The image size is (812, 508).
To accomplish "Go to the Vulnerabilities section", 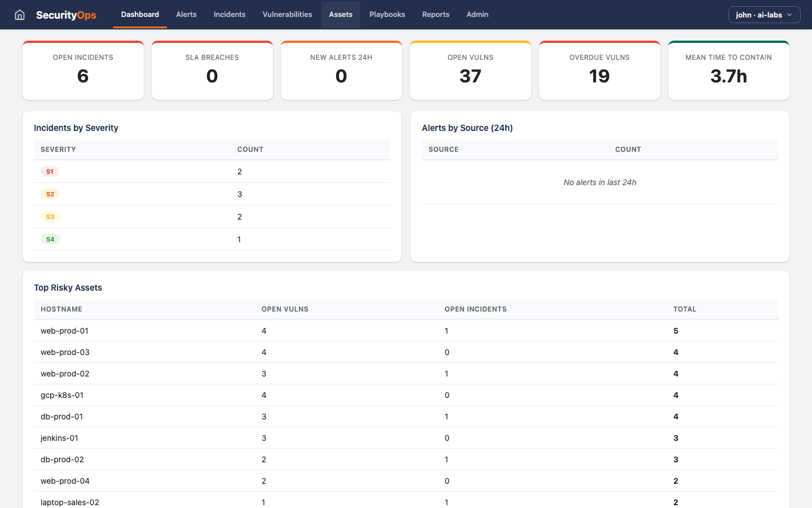I will point(287,15).
